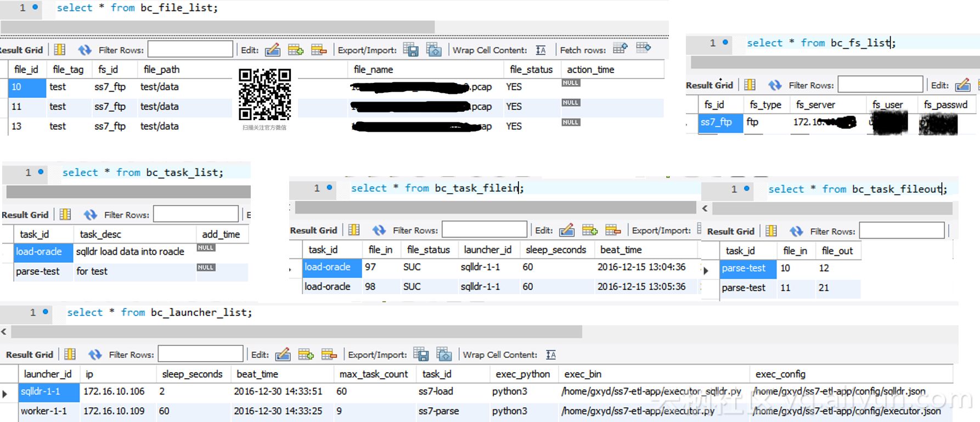Click grid view icon in bc_launcher_list results
Screen dimensions: 980x422
pos(70,355)
